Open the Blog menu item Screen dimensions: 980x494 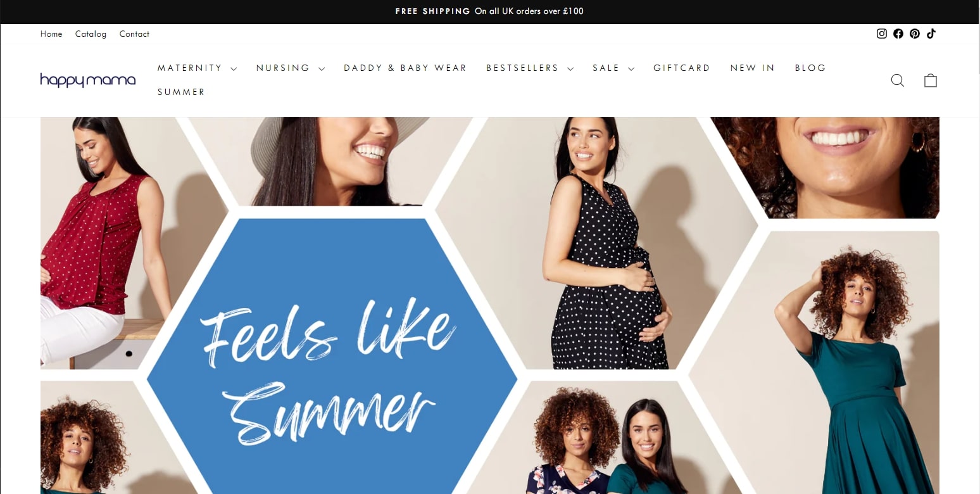tap(810, 68)
